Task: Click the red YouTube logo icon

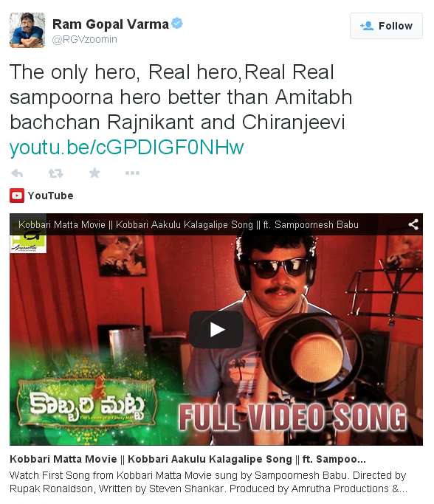Action: click(17, 196)
